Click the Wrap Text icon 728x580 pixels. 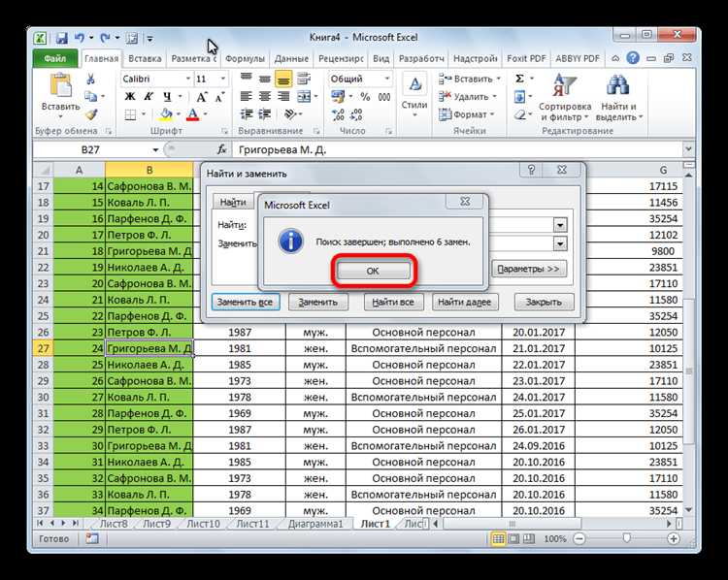[x=303, y=79]
